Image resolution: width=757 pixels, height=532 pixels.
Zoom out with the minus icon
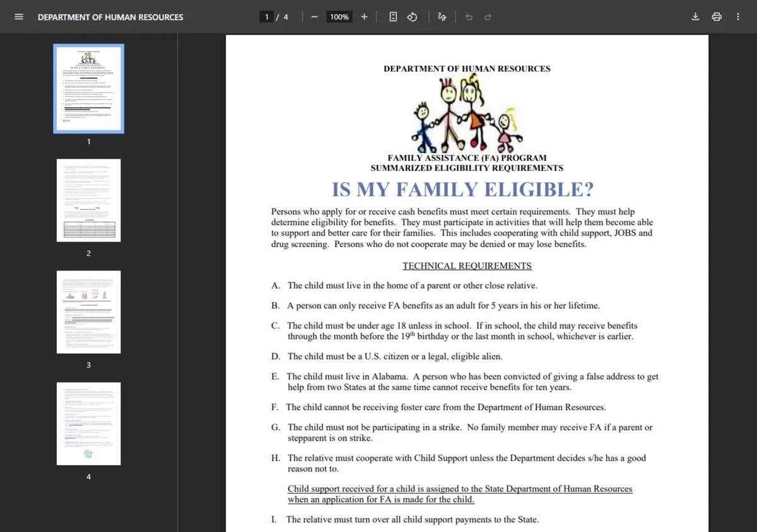(314, 17)
